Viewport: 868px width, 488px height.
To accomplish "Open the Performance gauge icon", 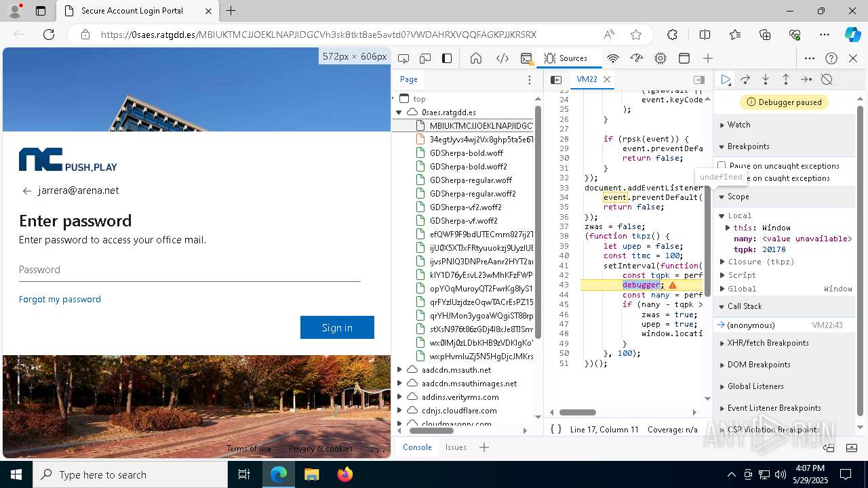I will pos(636,58).
